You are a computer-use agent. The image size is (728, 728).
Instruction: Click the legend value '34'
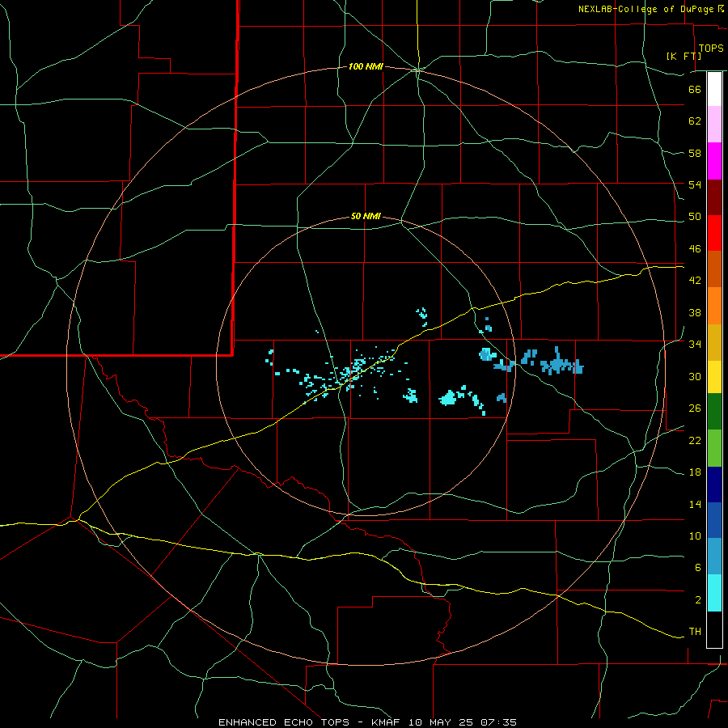(695, 345)
